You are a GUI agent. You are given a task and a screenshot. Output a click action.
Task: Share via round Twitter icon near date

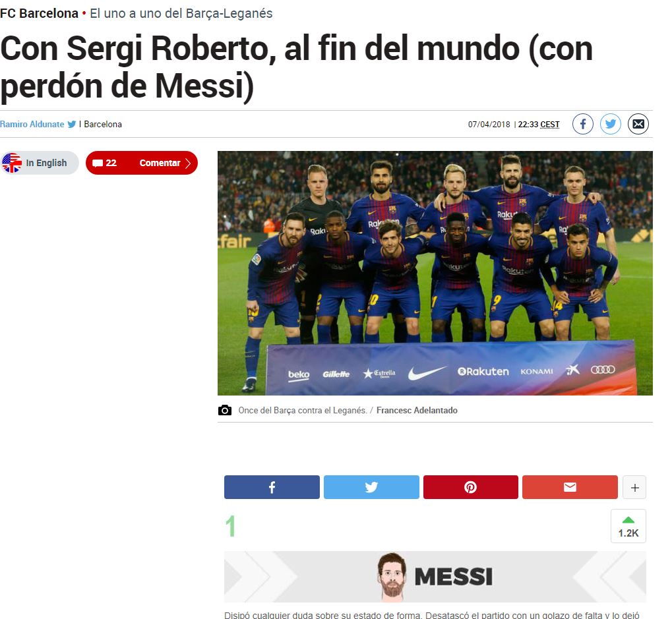[x=610, y=124]
